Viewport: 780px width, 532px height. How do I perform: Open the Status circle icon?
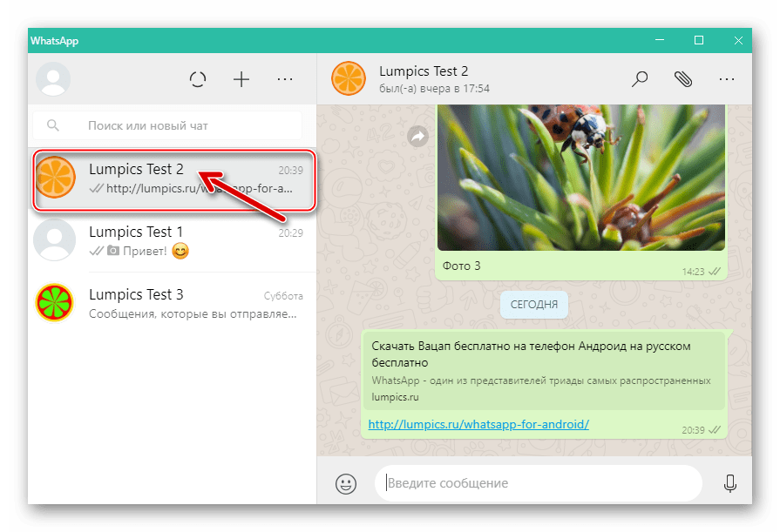pos(198,78)
